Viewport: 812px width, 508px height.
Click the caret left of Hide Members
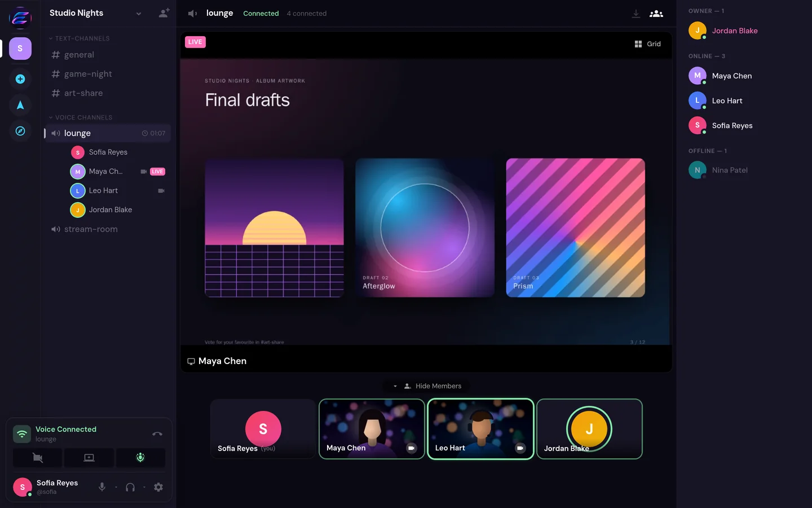pyautogui.click(x=395, y=386)
